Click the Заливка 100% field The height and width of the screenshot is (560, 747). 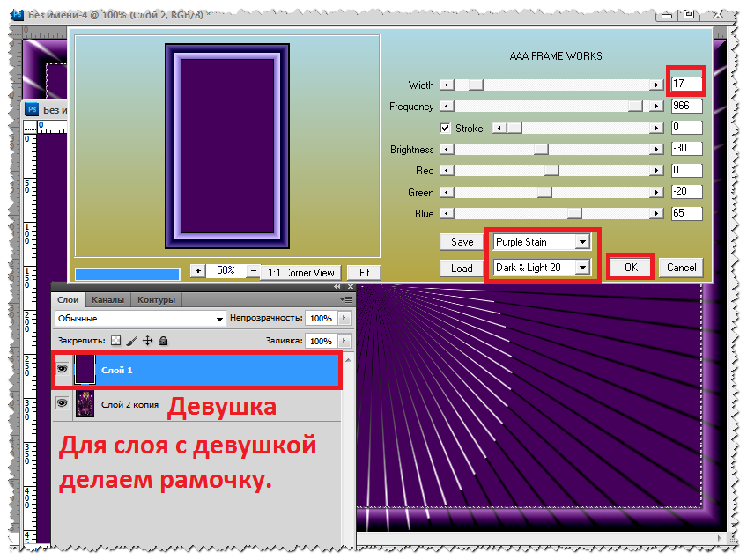[x=322, y=341]
